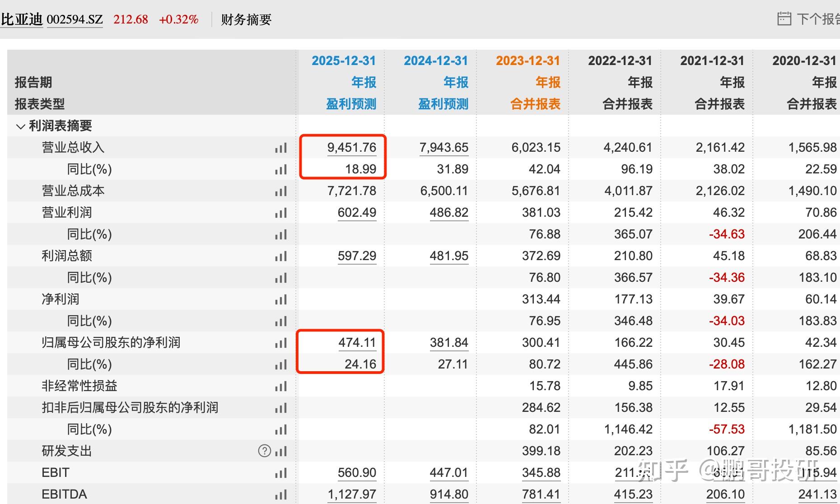The image size is (840, 504).
Task: Open chart icon for 扣非后 同比(%) row
Action: click(281, 429)
